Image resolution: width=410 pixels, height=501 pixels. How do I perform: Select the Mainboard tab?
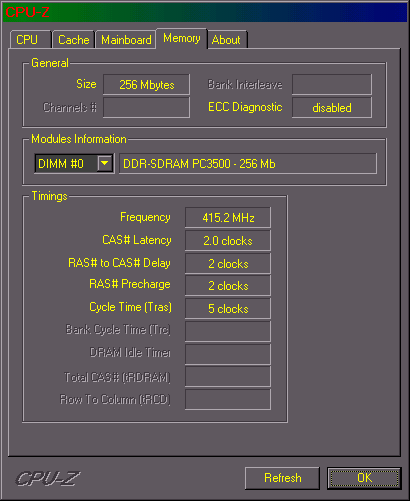[126, 40]
